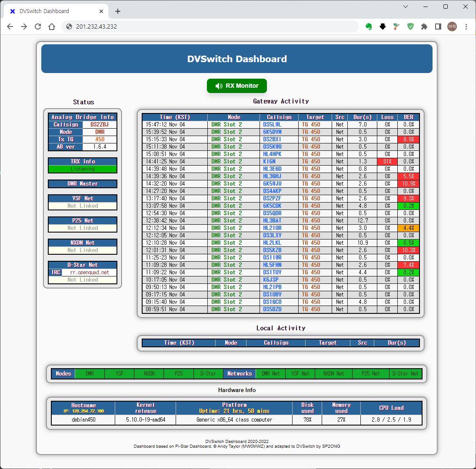476x469 pixels.
Task: Click the P25 Net network indicator
Action: pos(371,374)
